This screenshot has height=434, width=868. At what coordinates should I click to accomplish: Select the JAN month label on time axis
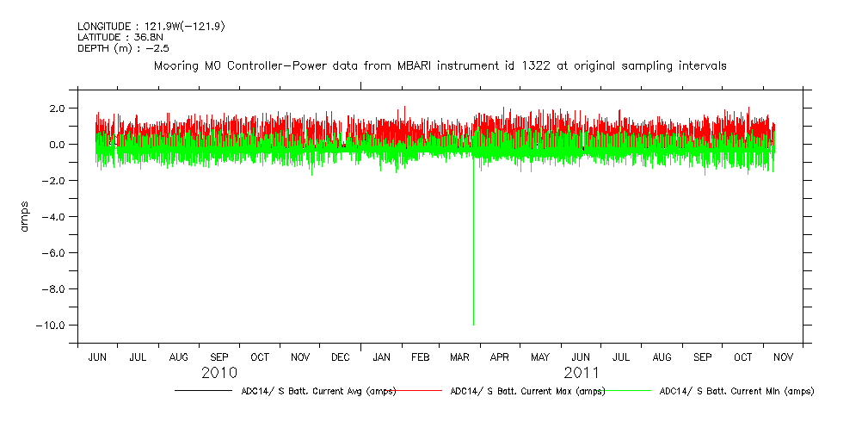[x=380, y=356]
